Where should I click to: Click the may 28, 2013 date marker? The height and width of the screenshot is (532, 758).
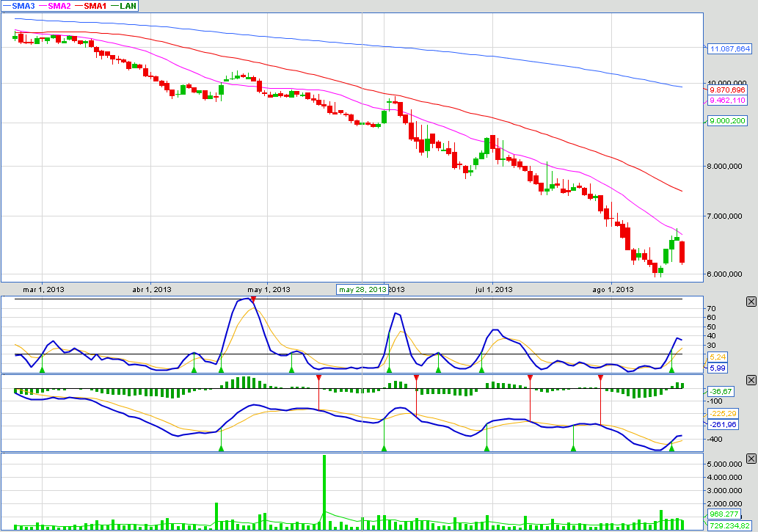[x=362, y=289]
